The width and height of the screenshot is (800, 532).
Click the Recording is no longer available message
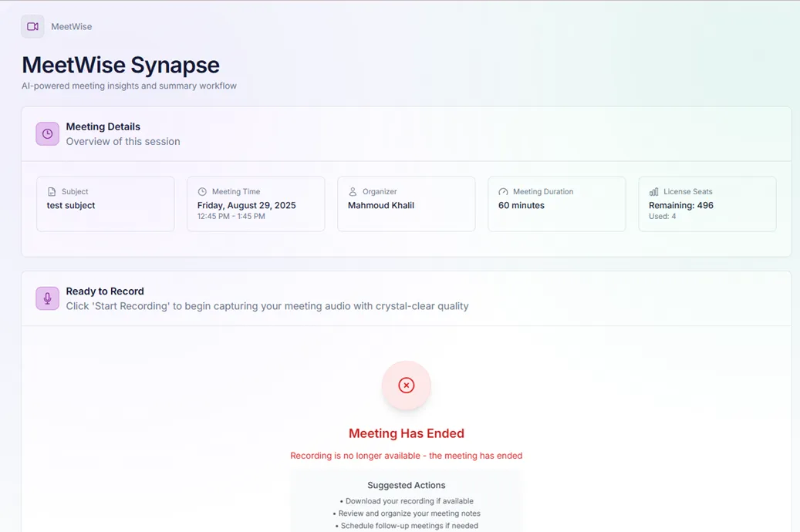tap(407, 456)
